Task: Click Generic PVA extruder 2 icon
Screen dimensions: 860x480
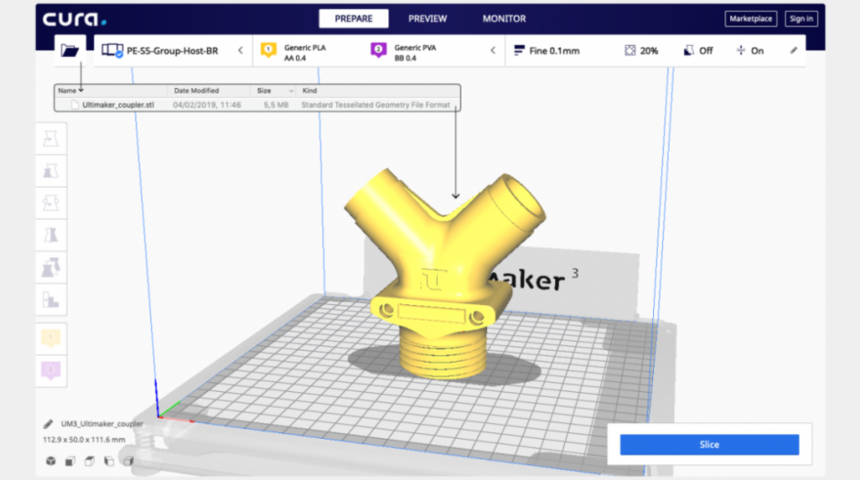Action: pos(378,50)
